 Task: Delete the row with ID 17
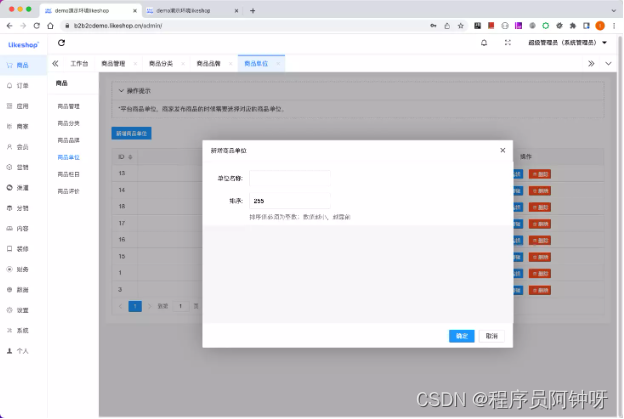[x=540, y=224]
